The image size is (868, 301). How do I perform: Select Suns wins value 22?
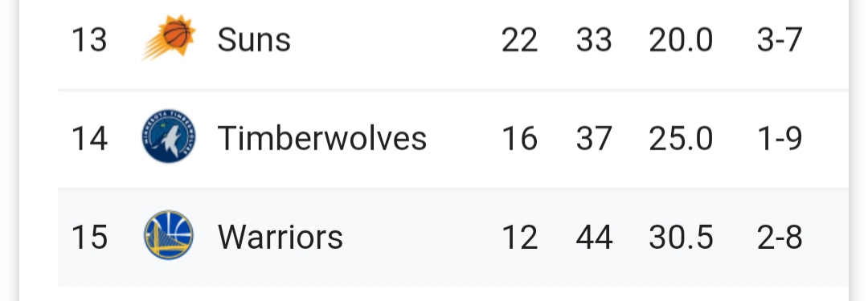tap(520, 40)
